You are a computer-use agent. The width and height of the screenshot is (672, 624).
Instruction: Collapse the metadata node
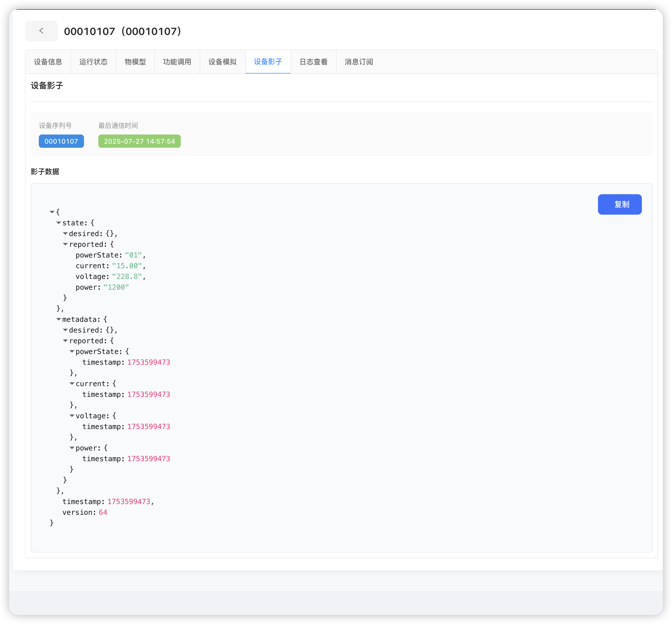pos(58,320)
